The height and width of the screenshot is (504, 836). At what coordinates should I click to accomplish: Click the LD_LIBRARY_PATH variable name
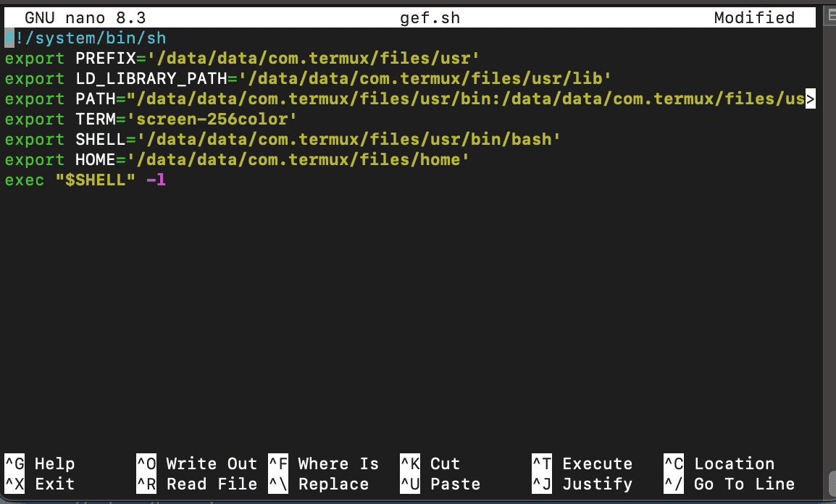[x=151, y=78]
